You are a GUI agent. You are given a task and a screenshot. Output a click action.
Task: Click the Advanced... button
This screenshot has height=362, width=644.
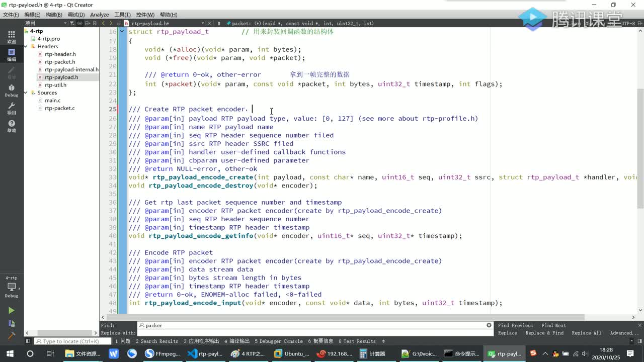click(x=624, y=333)
